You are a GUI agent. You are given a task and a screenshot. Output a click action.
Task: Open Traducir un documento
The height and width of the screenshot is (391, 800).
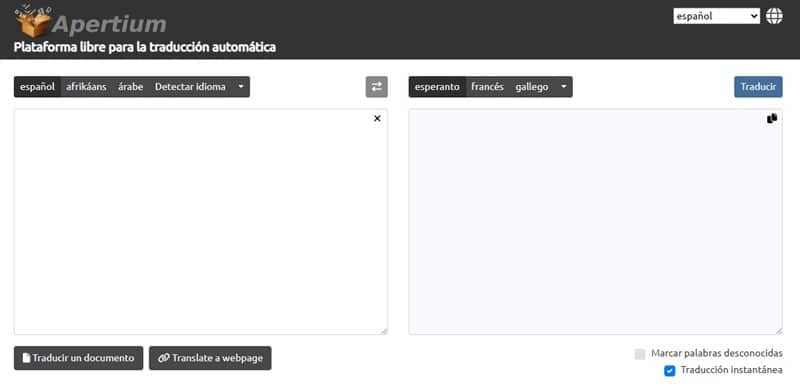(79, 358)
